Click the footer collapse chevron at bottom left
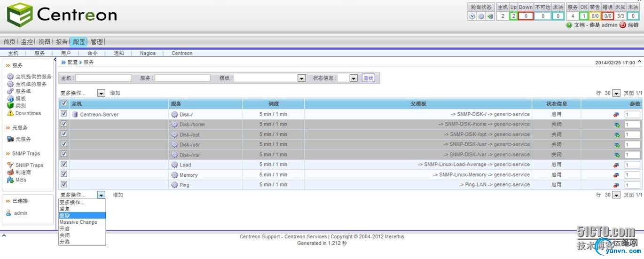 pos(4,235)
